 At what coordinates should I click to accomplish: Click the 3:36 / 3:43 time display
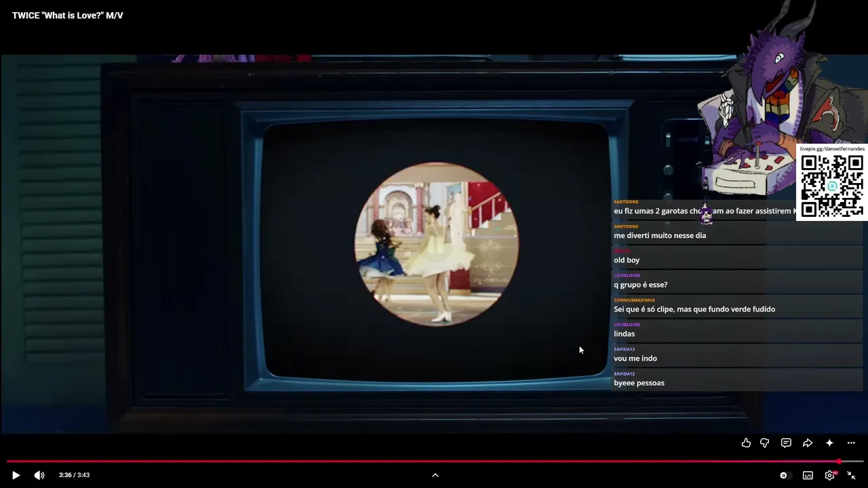coord(74,475)
